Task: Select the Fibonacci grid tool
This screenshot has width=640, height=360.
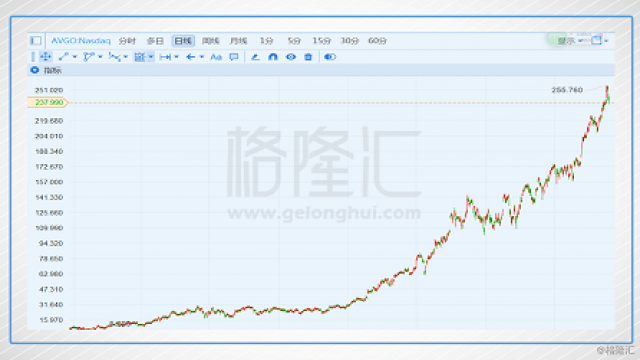Action: click(x=140, y=57)
